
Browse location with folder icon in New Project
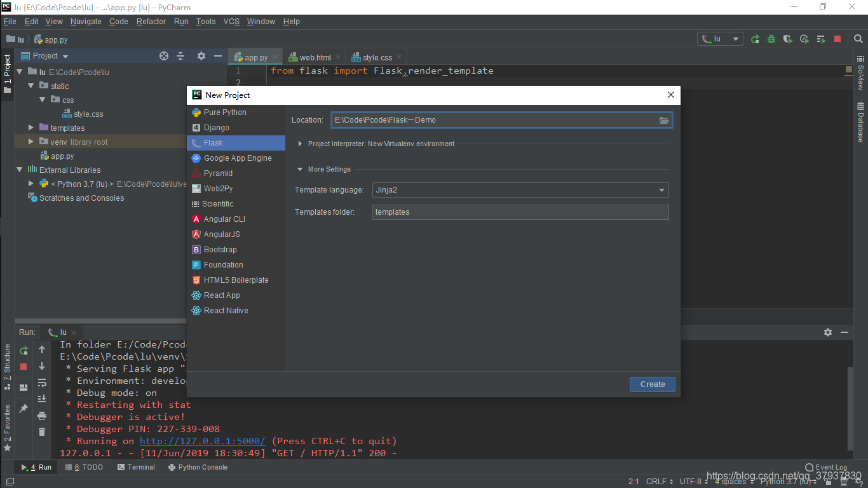(x=664, y=120)
